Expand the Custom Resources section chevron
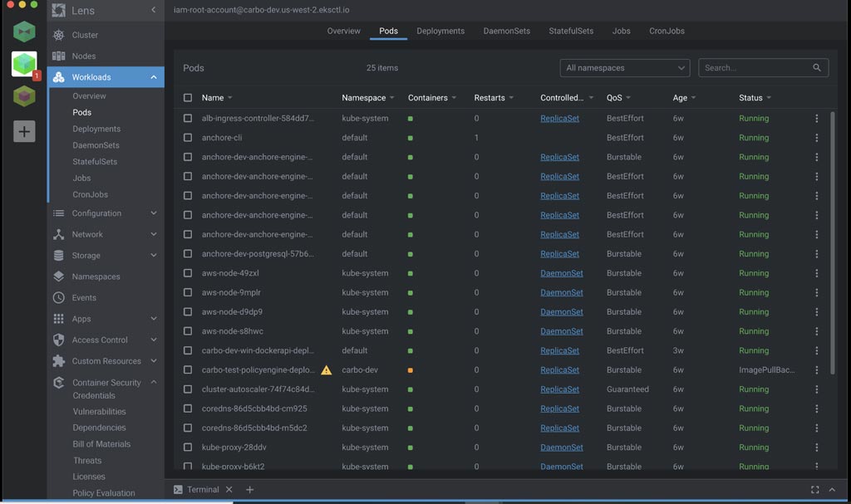This screenshot has height=504, width=851. click(x=154, y=361)
